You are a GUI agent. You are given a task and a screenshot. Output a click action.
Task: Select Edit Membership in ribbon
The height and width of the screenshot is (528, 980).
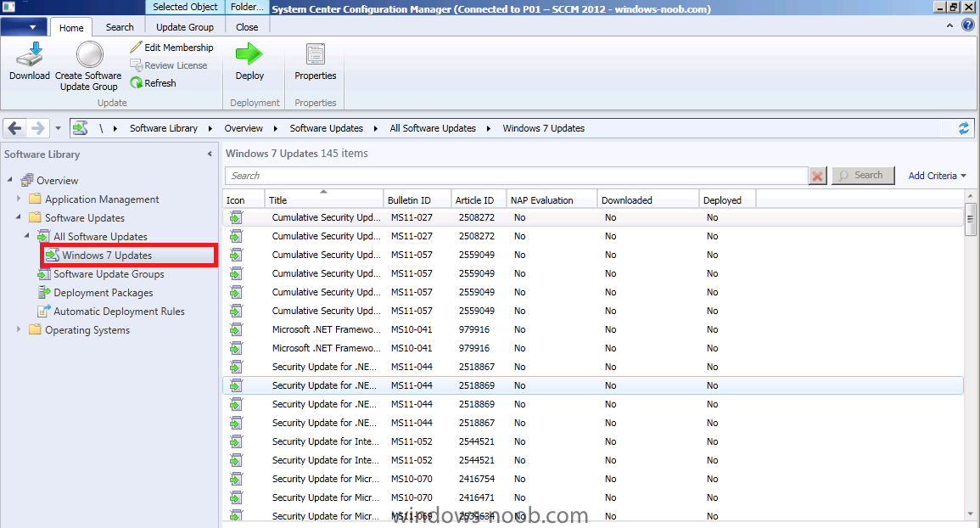tap(172, 48)
